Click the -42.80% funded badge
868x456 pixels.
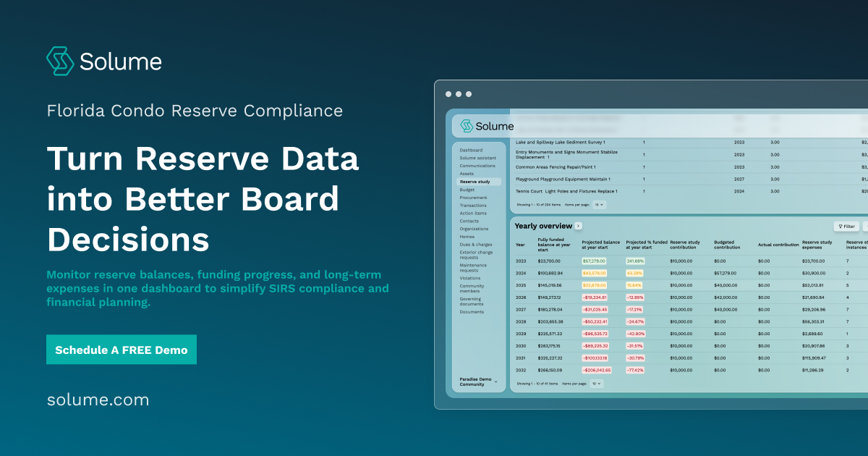[x=636, y=334]
